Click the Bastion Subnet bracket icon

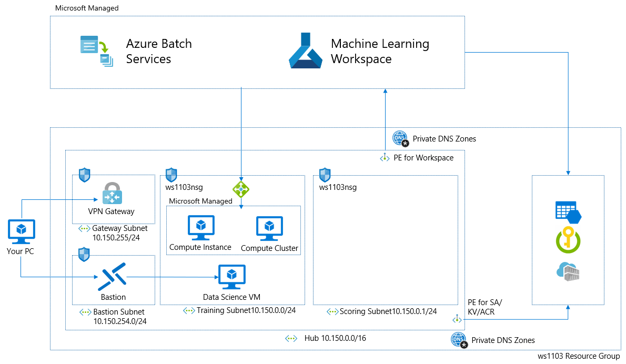[85, 312]
